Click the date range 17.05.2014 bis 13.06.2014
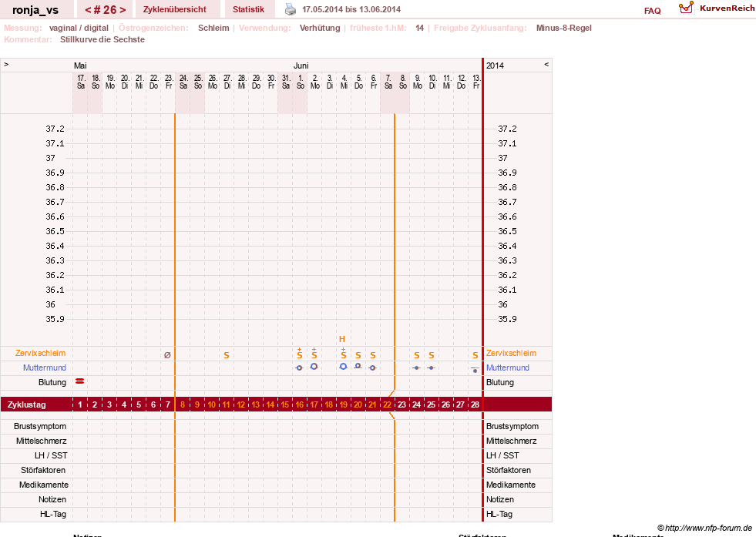The width and height of the screenshot is (756, 537). [351, 9]
